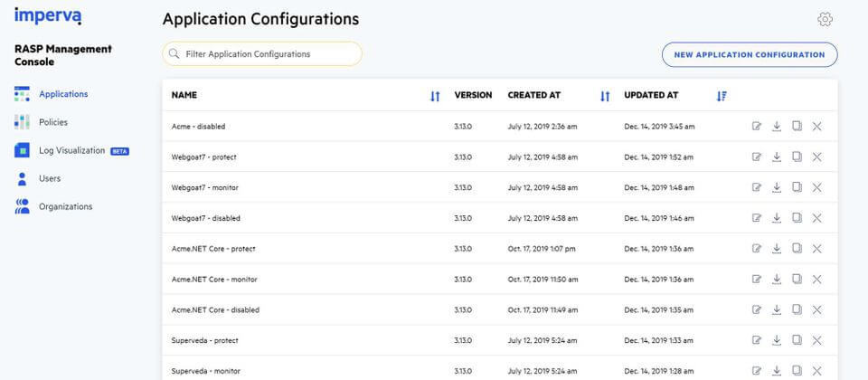Download the Acme.NET Core - monitor configuration
Viewport: 868px width, 380px height.
coord(777,280)
